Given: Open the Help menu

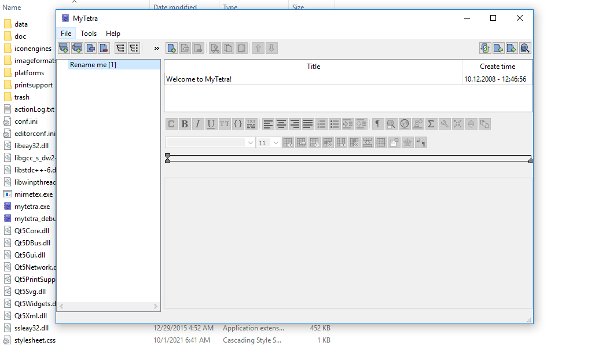Looking at the screenshot, I should [113, 34].
